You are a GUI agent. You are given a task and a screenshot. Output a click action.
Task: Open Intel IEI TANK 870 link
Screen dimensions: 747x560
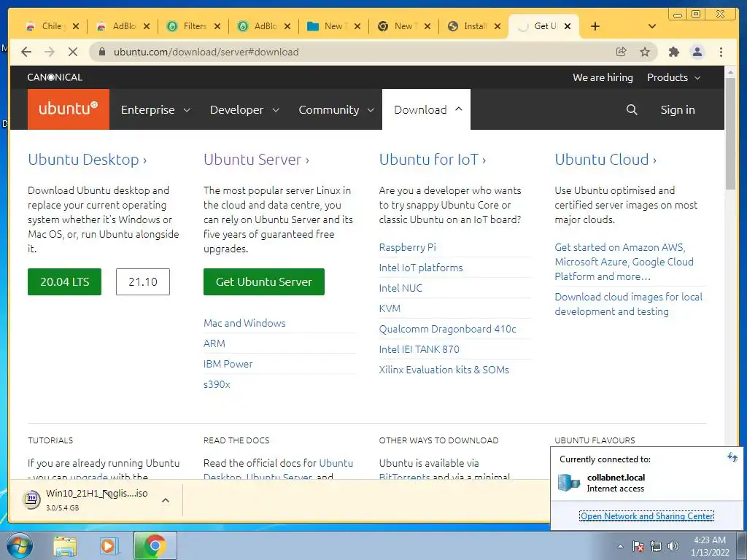point(419,349)
